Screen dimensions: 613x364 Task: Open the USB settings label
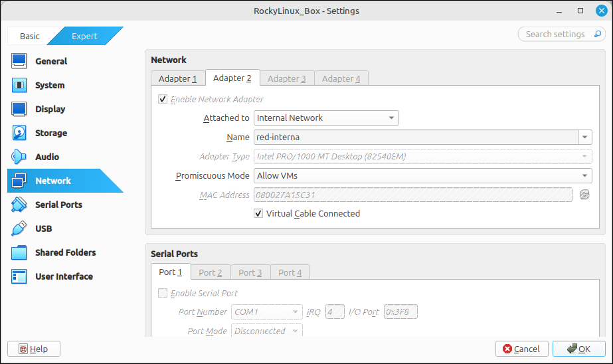[43, 228]
